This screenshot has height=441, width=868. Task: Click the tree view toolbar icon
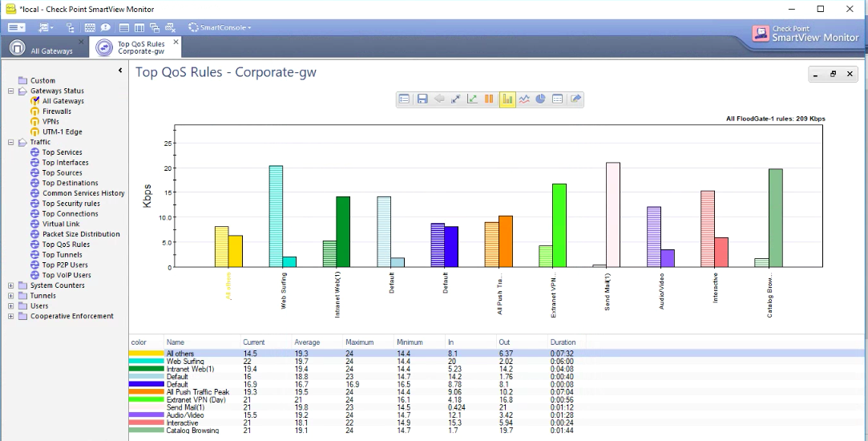click(x=70, y=27)
